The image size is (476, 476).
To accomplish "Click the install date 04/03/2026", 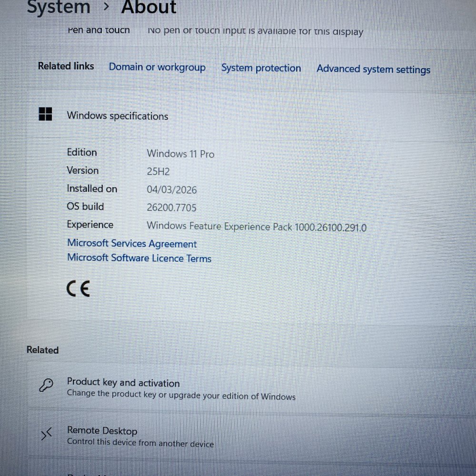I will pyautogui.click(x=172, y=190).
